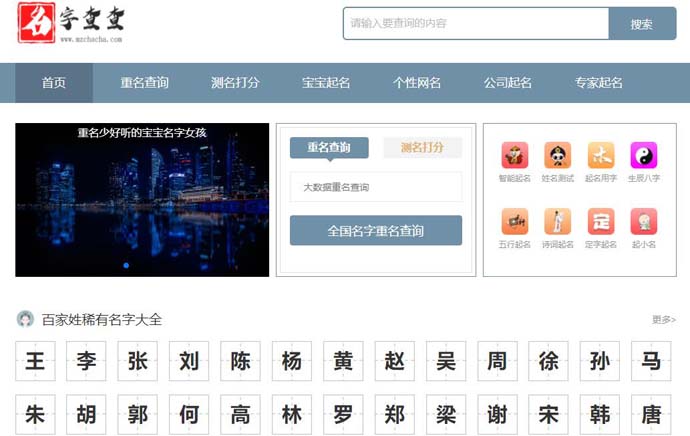Select the surname tile 李
690x436 pixels.
(x=86, y=361)
